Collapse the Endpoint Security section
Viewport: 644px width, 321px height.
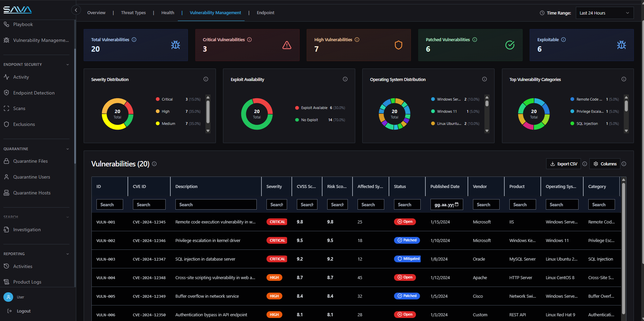pyautogui.click(x=67, y=64)
